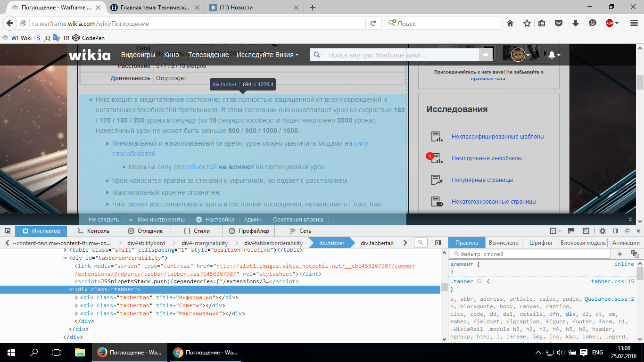
Task: Open Chrome window from taskbar
Action: [205, 353]
